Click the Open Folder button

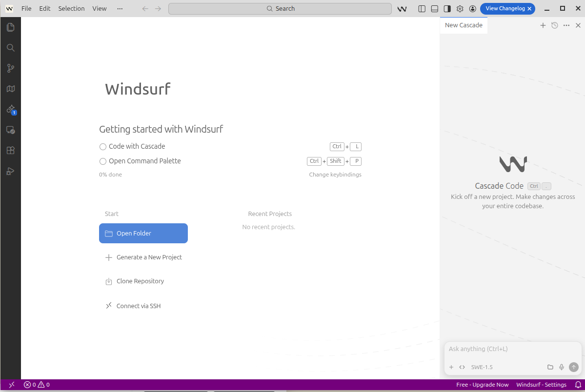(143, 234)
